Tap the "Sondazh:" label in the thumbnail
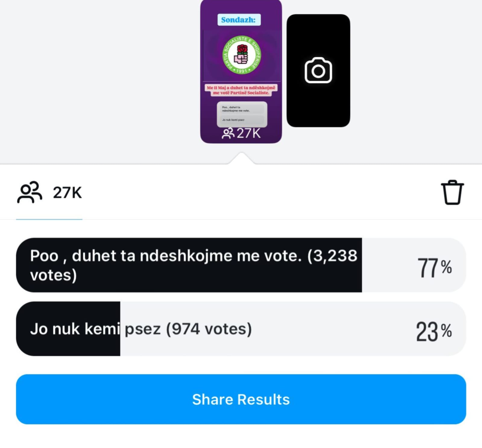Image resolution: width=482 pixels, height=448 pixels. [239, 20]
